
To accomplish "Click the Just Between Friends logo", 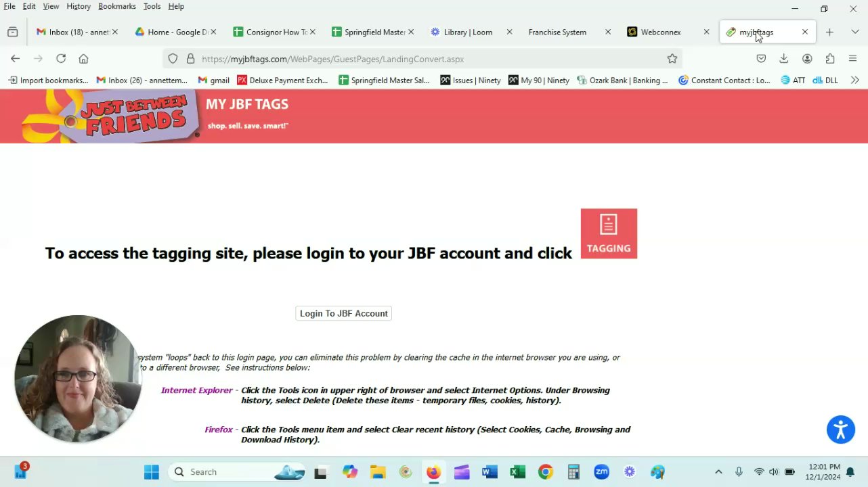I will (x=110, y=115).
